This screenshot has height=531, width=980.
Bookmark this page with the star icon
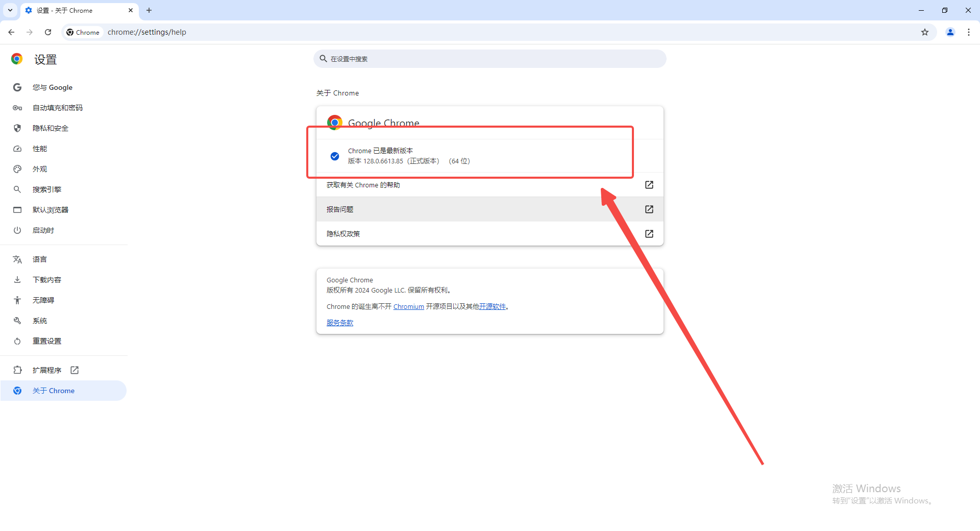point(925,32)
